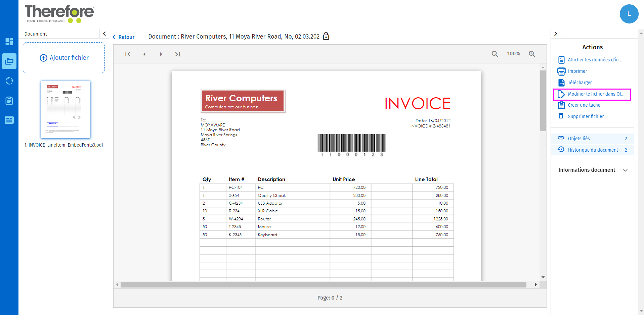Click the trash delete file icon
This screenshot has width=644, height=315.
point(561,116)
